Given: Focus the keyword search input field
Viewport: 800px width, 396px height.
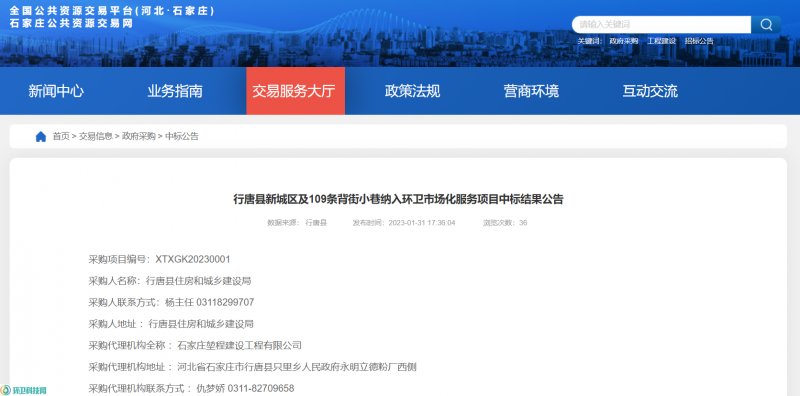Looking at the screenshot, I should pyautogui.click(x=661, y=24).
